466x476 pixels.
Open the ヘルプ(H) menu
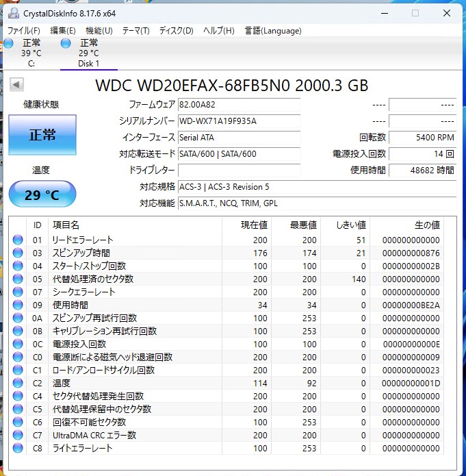coord(218,31)
